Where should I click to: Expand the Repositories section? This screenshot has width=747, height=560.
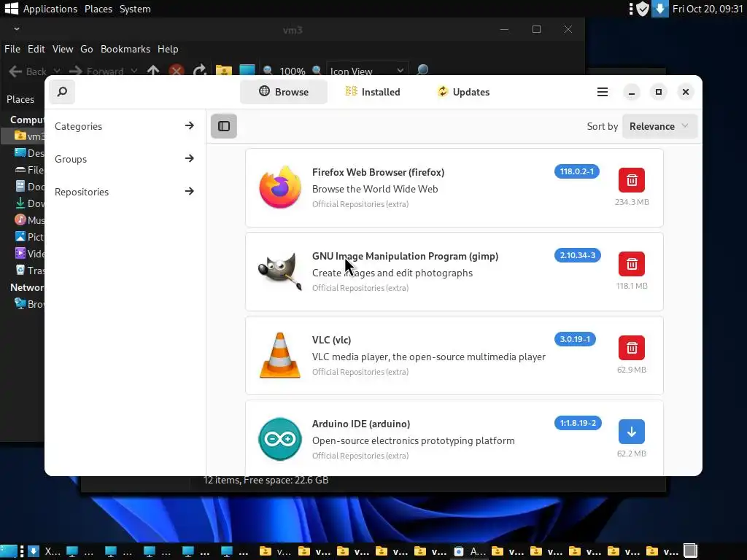pyautogui.click(x=124, y=192)
